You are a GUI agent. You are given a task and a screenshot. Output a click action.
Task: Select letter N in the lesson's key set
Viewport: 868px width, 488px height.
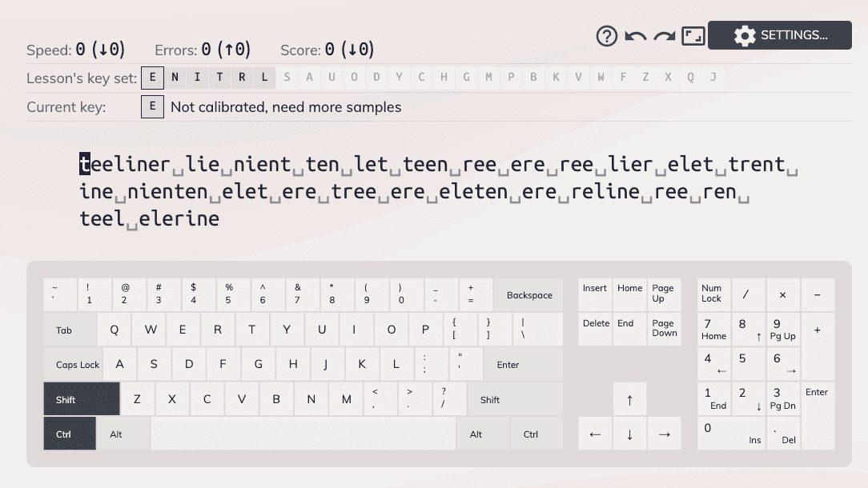coord(175,77)
